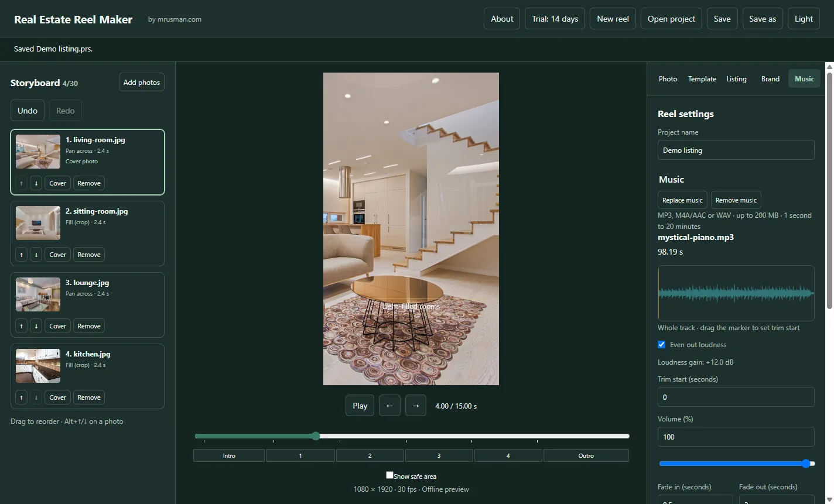834x504 pixels.
Task: Jump to the Outro timeline segment
Action: (586, 455)
